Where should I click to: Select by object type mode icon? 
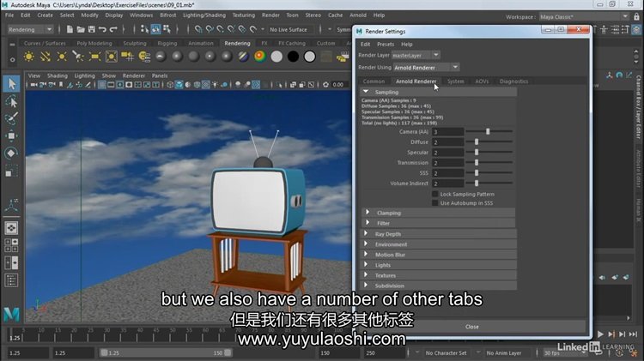coord(155,29)
